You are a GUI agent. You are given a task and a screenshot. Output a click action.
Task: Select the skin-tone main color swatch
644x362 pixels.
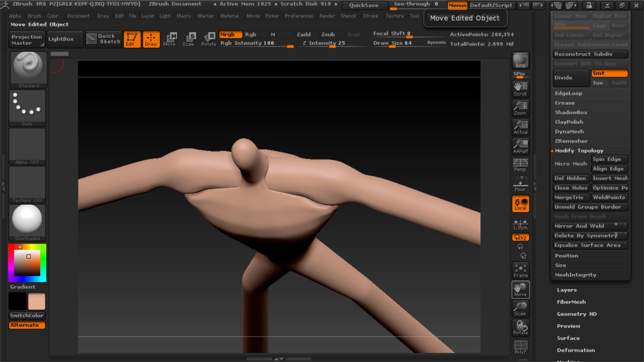point(37,301)
